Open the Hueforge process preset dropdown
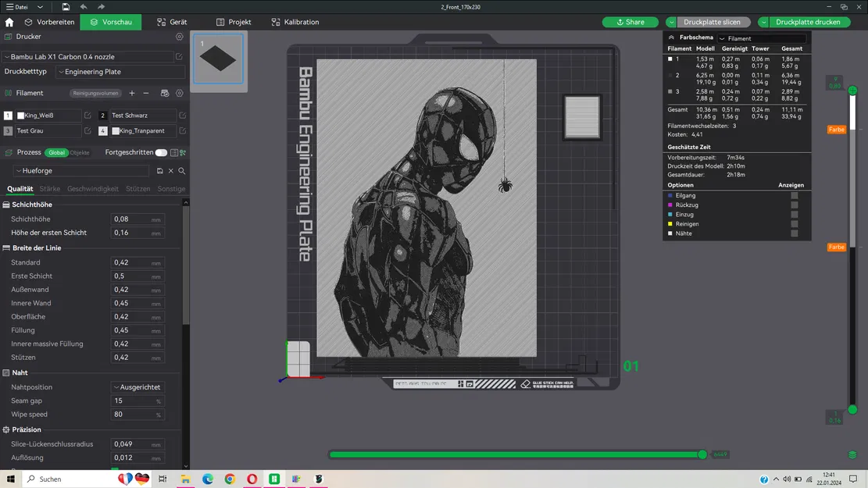 click(78, 170)
